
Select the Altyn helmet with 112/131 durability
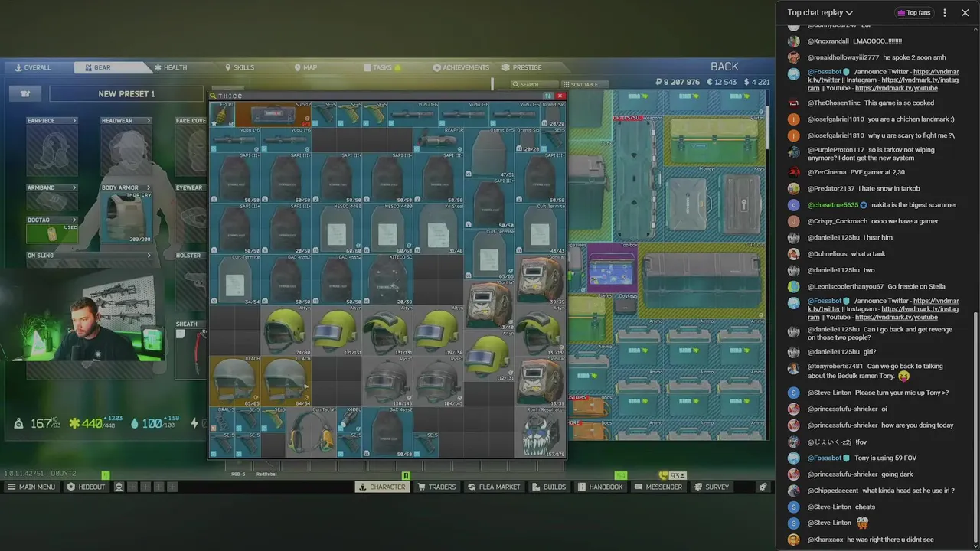[x=490, y=356]
